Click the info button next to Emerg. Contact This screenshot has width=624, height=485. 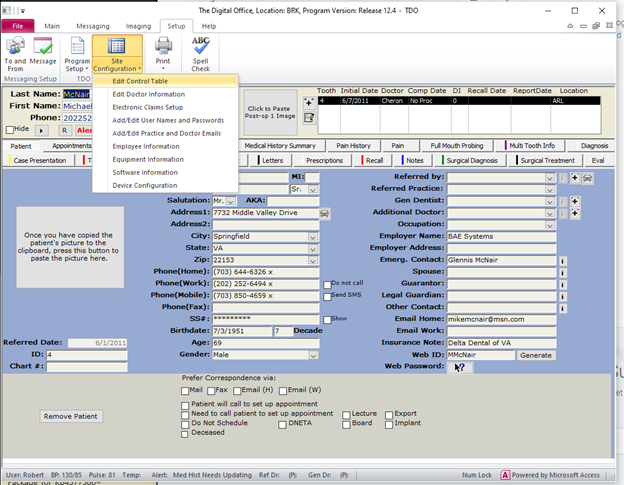click(x=562, y=260)
